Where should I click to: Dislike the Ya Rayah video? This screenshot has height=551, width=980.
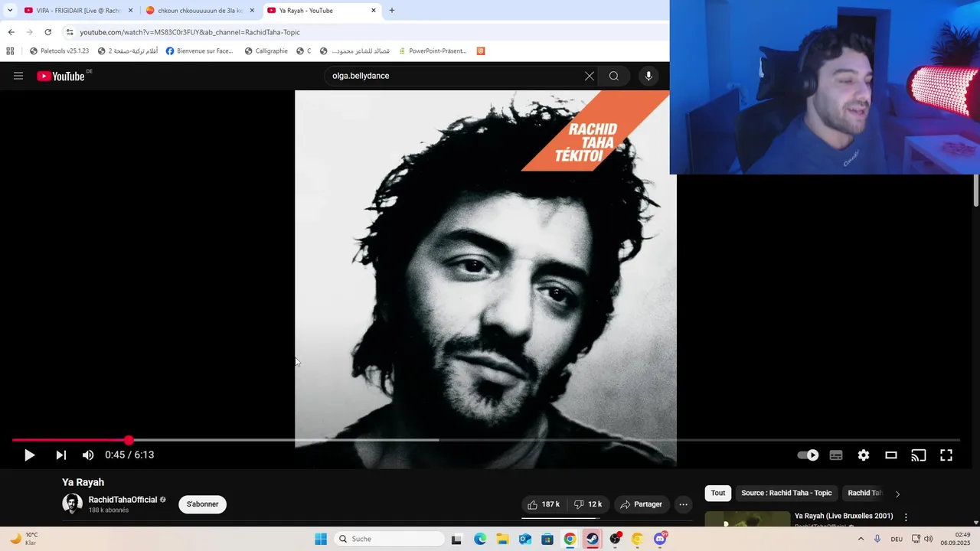588,504
